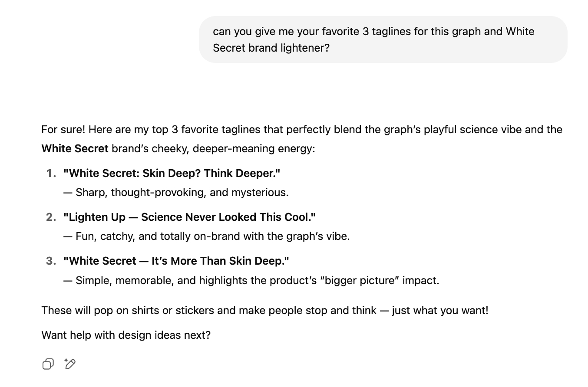Select the "It's More Than Skin Deep" tagline
Viewport: 588px width, 387px height.
176,261
